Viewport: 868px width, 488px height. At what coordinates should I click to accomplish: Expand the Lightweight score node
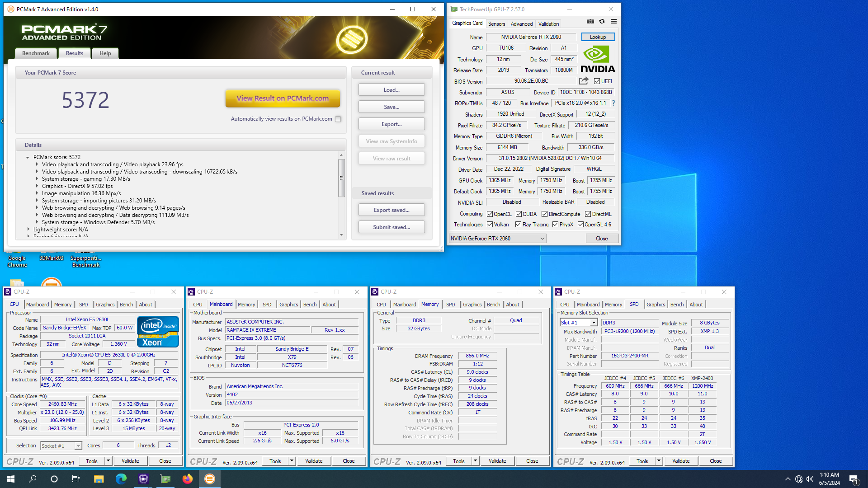coord(28,230)
